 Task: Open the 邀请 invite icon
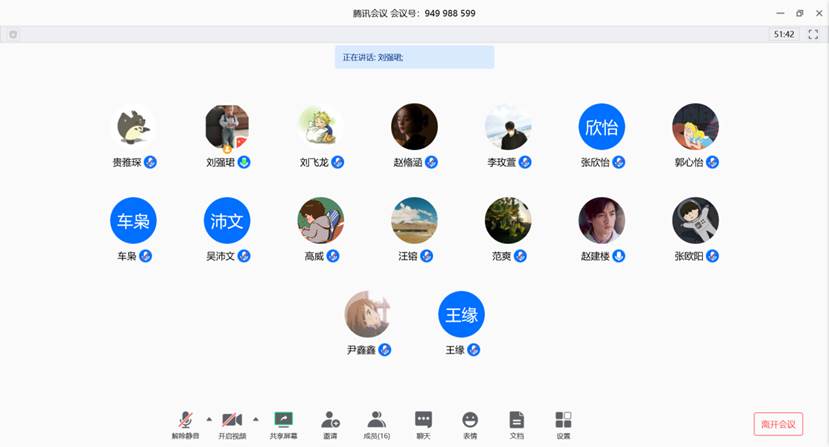[330, 423]
